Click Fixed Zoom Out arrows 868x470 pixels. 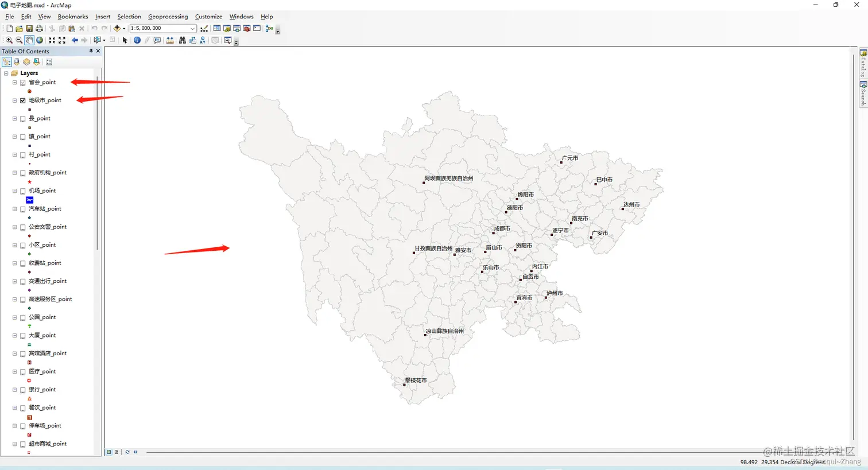pyautogui.click(x=62, y=40)
